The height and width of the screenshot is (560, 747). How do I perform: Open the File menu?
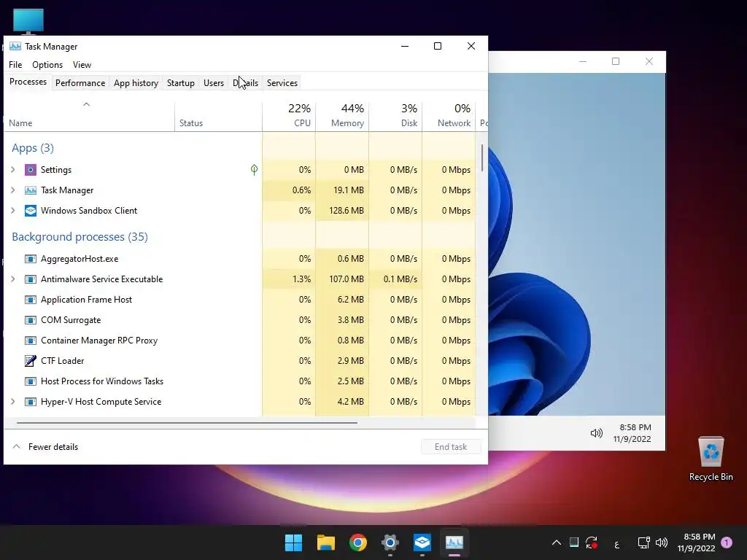[x=15, y=65]
